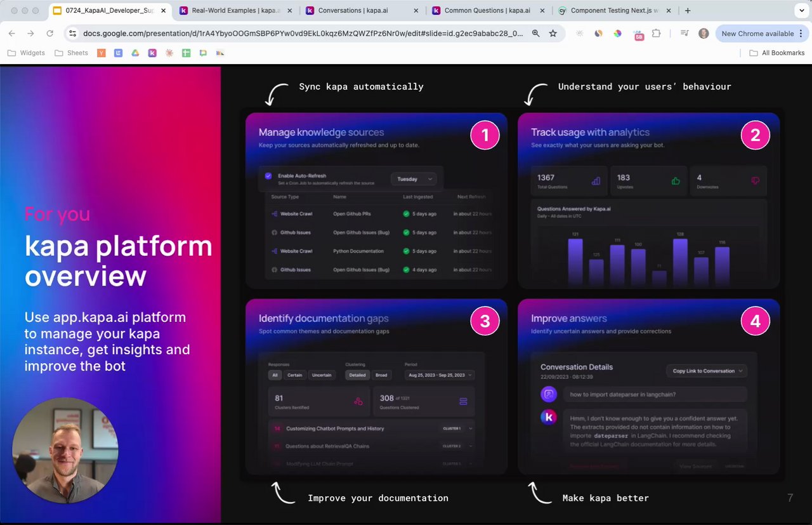Open the purple kapa k bookmark

pyautogui.click(x=152, y=53)
